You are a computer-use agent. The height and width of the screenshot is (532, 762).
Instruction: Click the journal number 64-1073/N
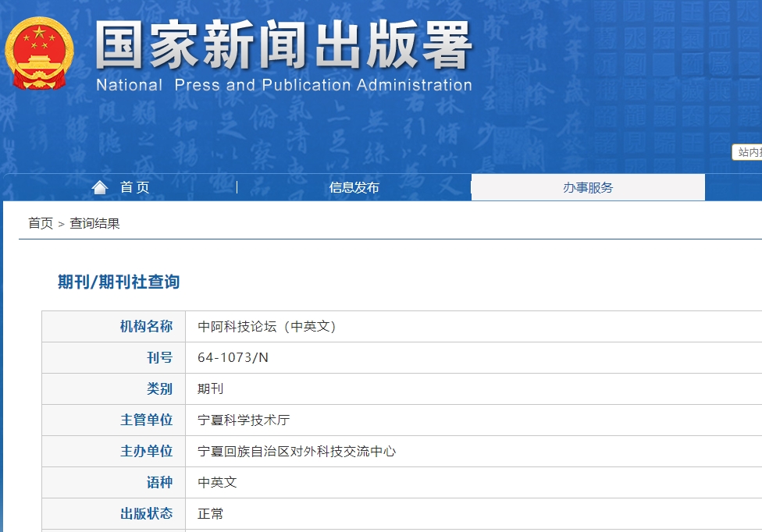pyautogui.click(x=233, y=357)
